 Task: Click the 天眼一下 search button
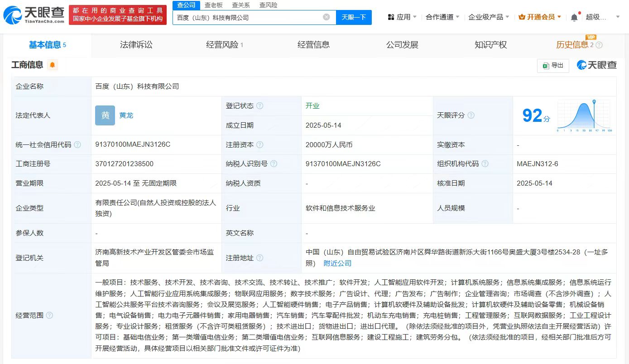pos(354,17)
